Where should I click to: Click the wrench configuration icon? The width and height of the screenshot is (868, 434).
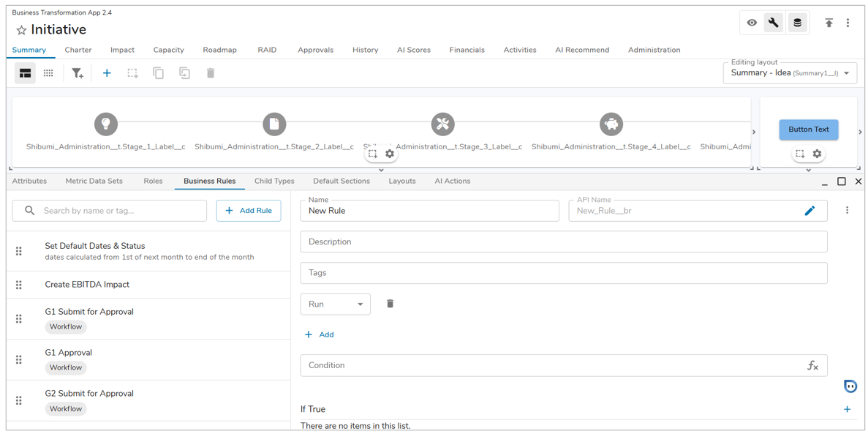click(x=774, y=23)
